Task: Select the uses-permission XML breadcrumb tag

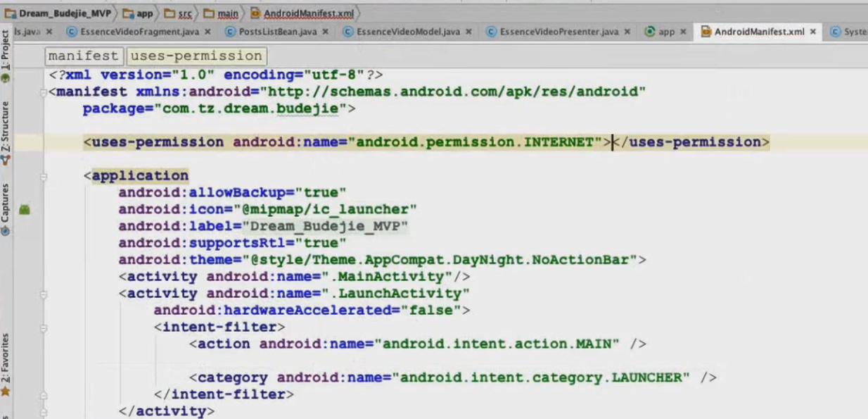Action: point(197,56)
